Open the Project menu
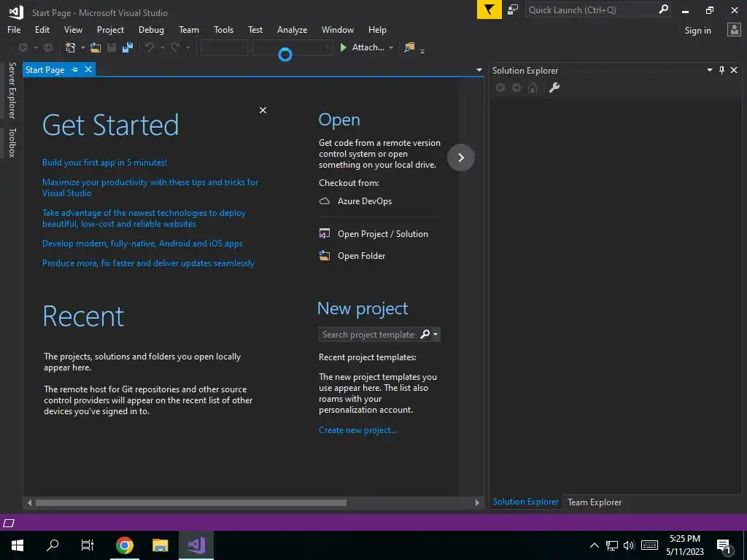The width and height of the screenshot is (747, 560). (x=110, y=29)
